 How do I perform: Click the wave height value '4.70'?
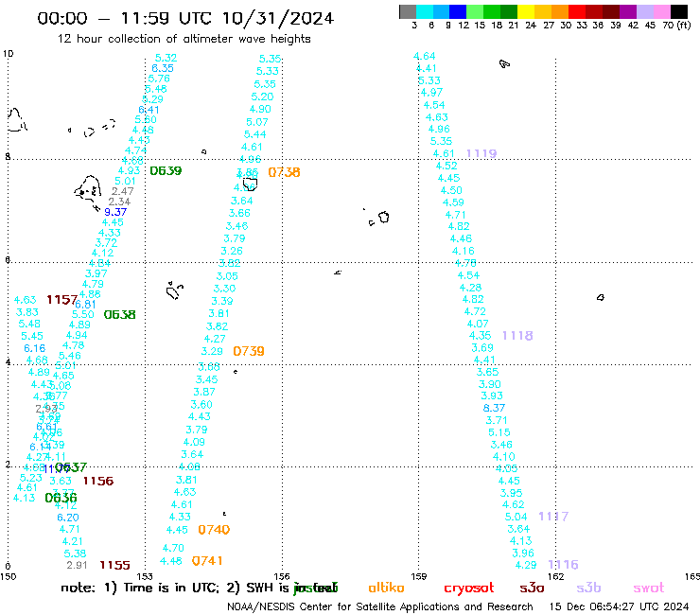pyautogui.click(x=173, y=548)
